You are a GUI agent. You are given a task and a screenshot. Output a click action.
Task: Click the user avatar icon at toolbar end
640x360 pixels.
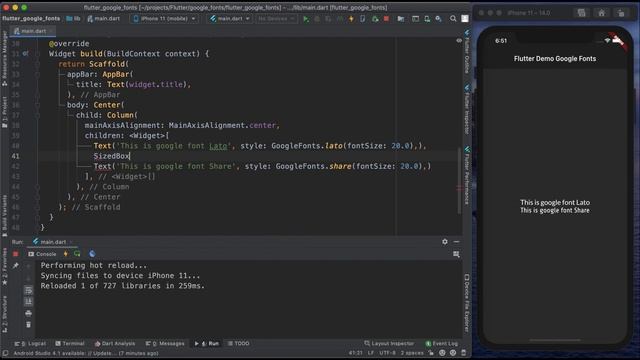tap(465, 19)
